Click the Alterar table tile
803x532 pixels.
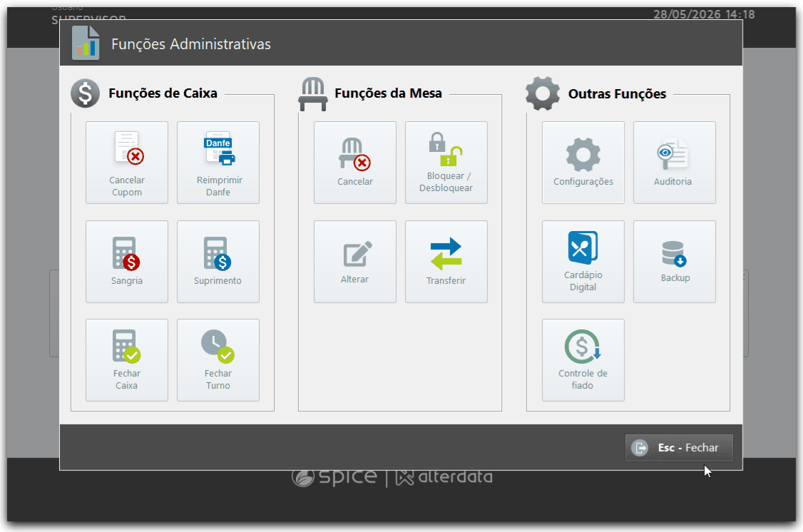(x=355, y=262)
